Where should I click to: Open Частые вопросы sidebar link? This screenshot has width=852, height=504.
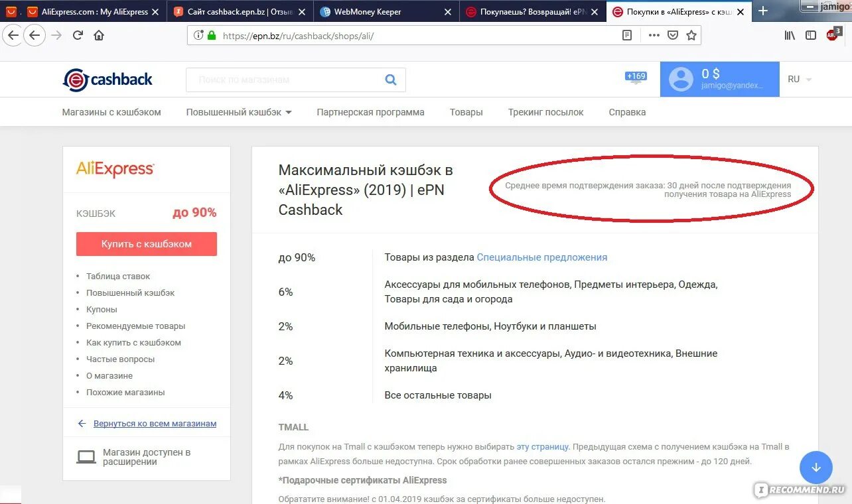120,359
